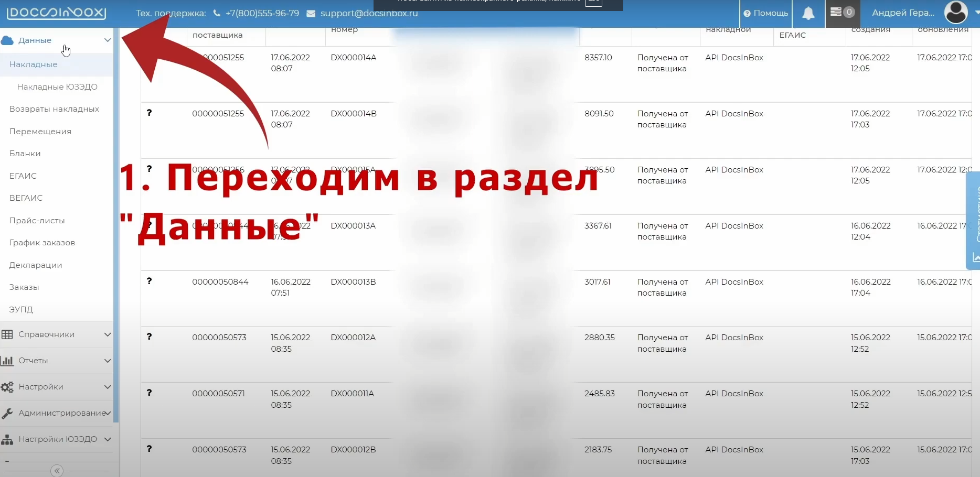Click the support@docsinbox.ru email link
The image size is (980, 477).
point(369,13)
